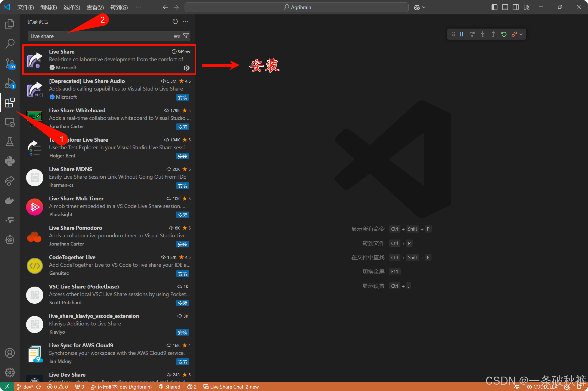
Task: Install Live Share Whiteboard extension
Action: [x=183, y=127]
